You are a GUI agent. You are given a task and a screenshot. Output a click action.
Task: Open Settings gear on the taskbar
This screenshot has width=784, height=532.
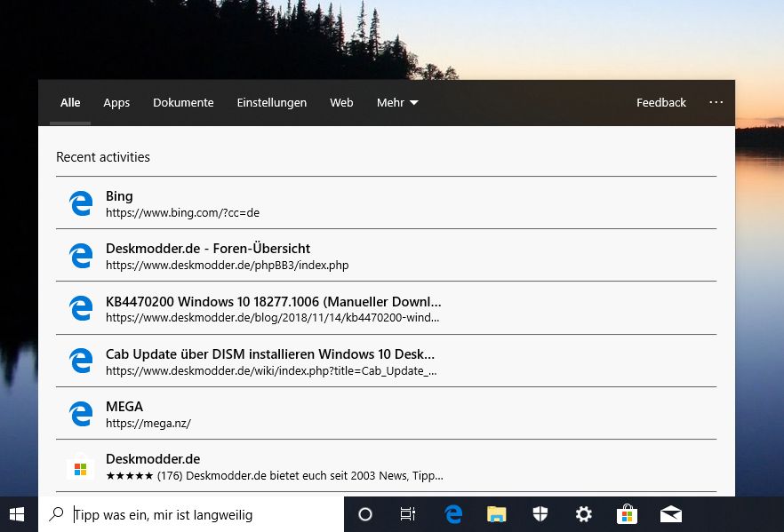(x=583, y=514)
